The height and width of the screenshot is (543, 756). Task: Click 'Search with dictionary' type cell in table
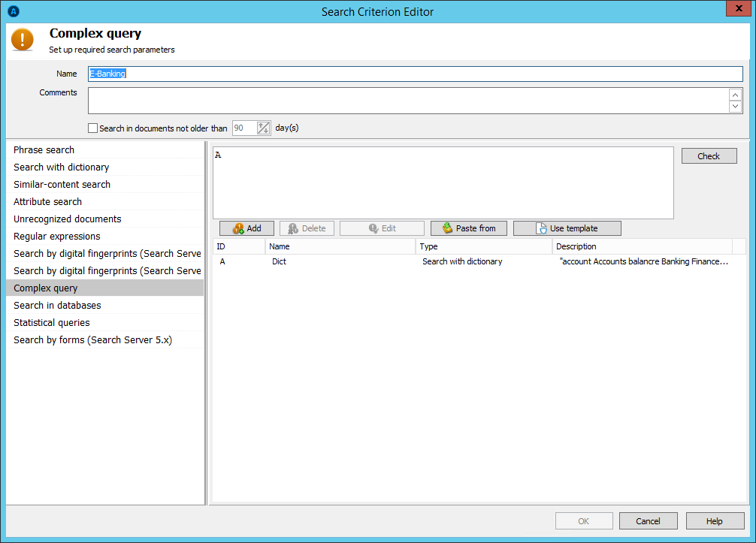pos(462,261)
